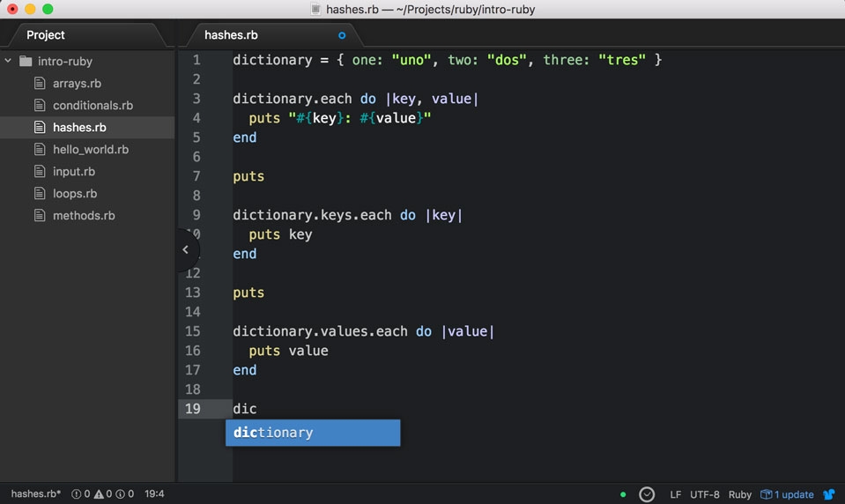
Task: Open the LF line ending selector
Action: point(675,494)
